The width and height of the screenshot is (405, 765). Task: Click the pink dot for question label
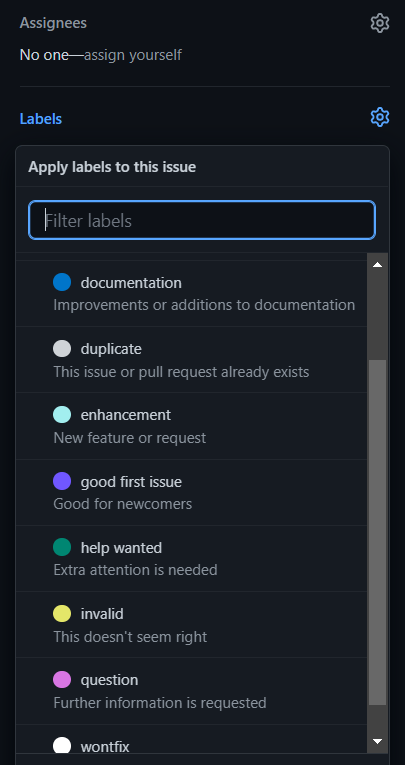click(62, 679)
